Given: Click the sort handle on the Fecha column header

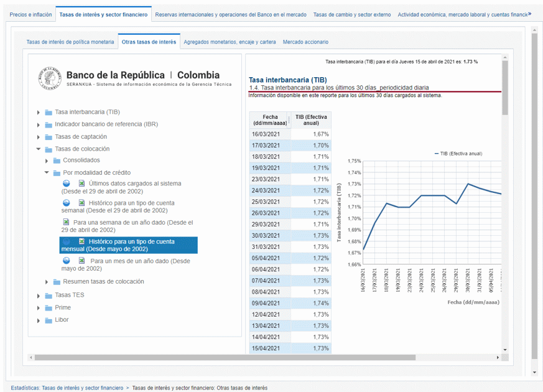Looking at the screenshot, I should point(289,120).
